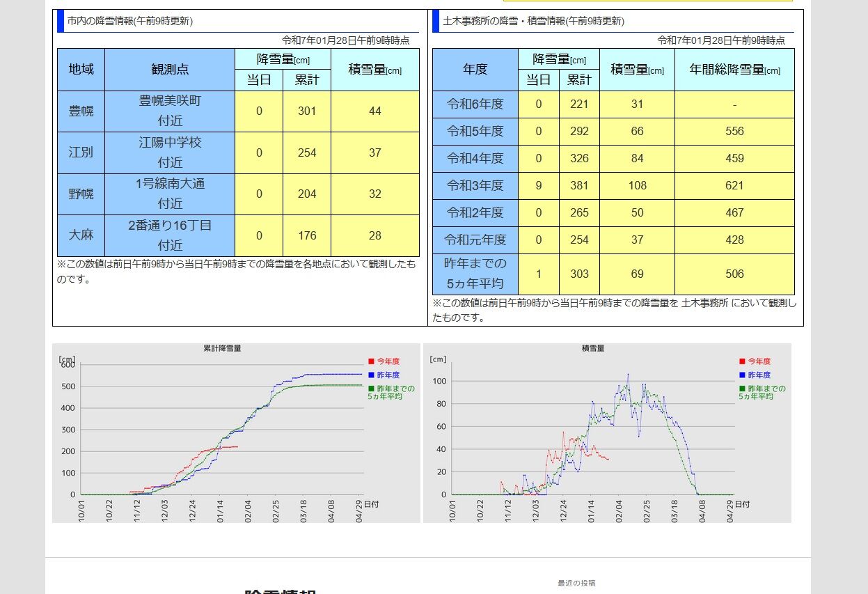Click green 5ヵ年平均 legend swatch in 積雪量 chart
The width and height of the screenshot is (868, 594).
pos(742,389)
